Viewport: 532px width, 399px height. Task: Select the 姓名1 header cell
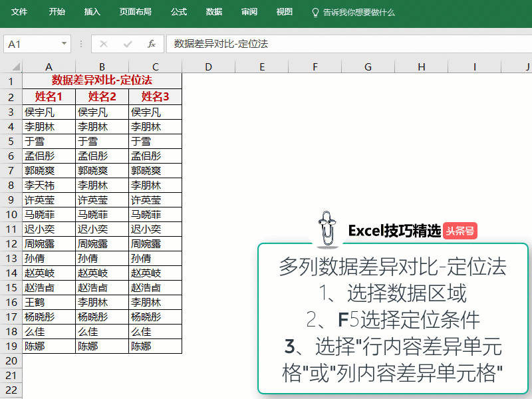coord(49,96)
